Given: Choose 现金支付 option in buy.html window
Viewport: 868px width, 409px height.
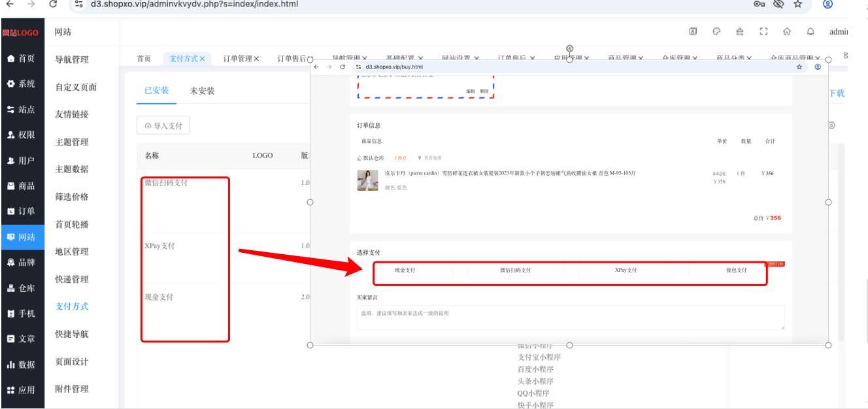Looking at the screenshot, I should 405,270.
